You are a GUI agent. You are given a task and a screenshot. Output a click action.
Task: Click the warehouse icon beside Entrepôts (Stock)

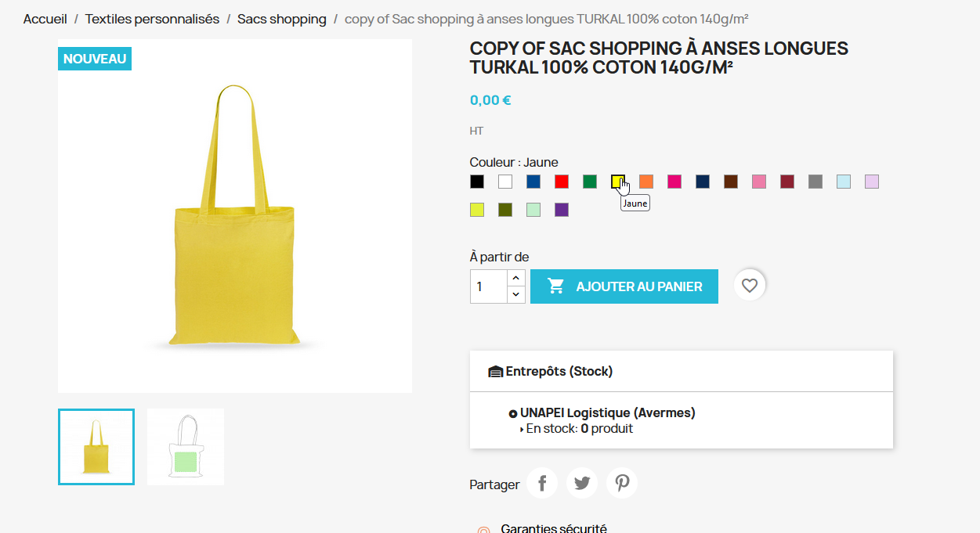(x=495, y=372)
